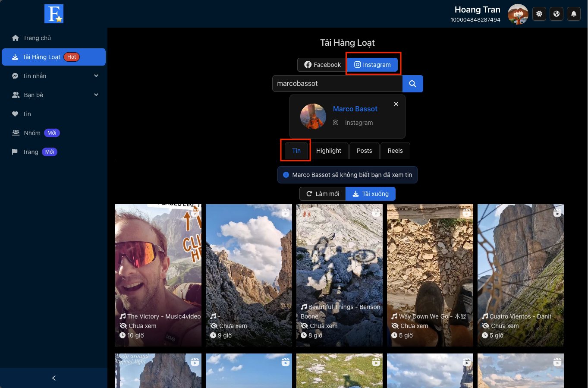Go to Trang chủ home
This screenshot has height=388, width=588.
[53, 38]
